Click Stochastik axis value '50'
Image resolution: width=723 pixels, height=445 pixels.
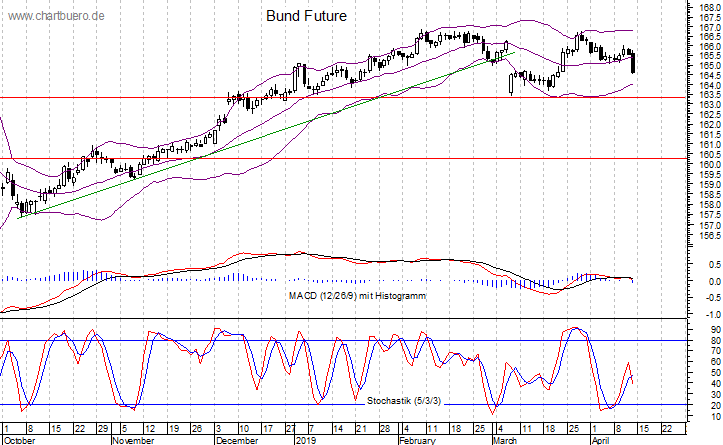716,373
